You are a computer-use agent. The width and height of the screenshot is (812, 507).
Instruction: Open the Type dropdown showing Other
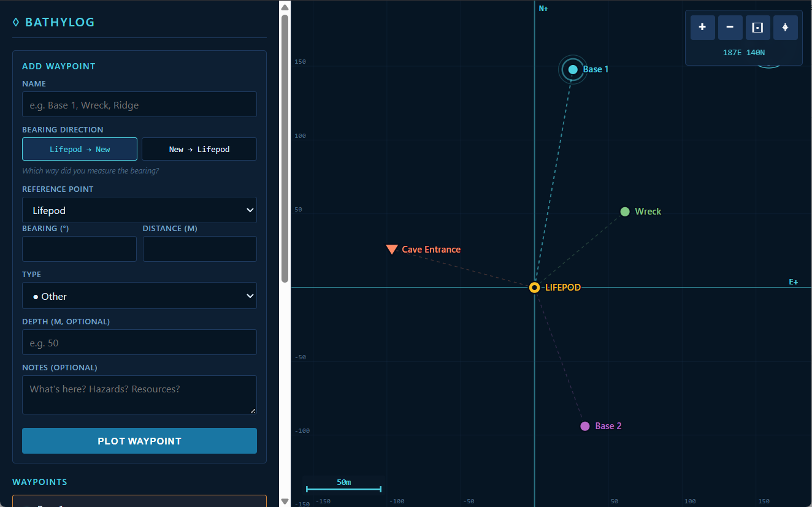pos(139,295)
